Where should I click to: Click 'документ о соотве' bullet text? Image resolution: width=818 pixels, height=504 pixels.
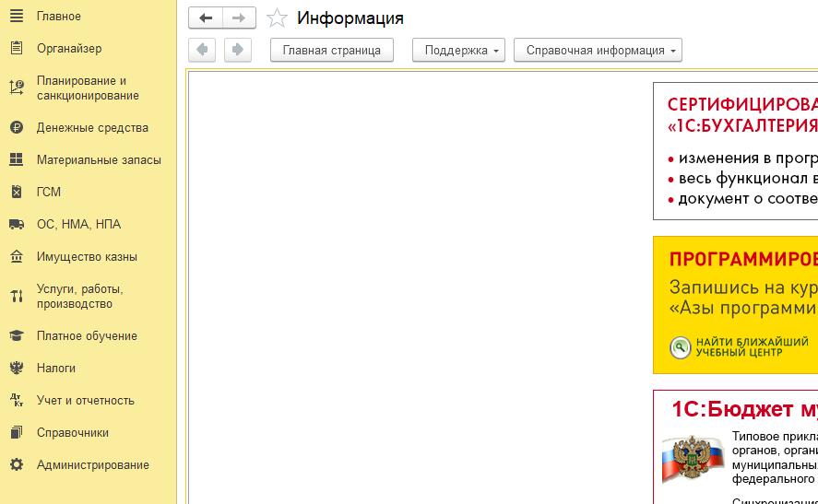[748, 199]
